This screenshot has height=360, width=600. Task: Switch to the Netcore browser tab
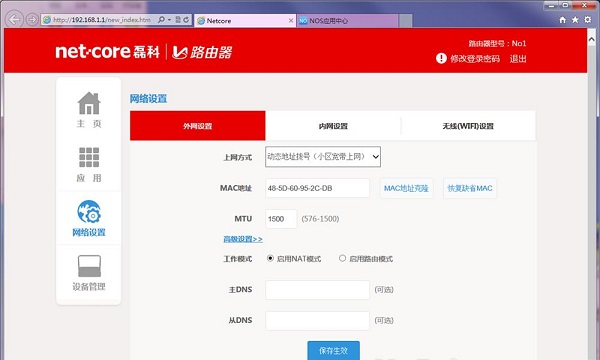click(245, 21)
